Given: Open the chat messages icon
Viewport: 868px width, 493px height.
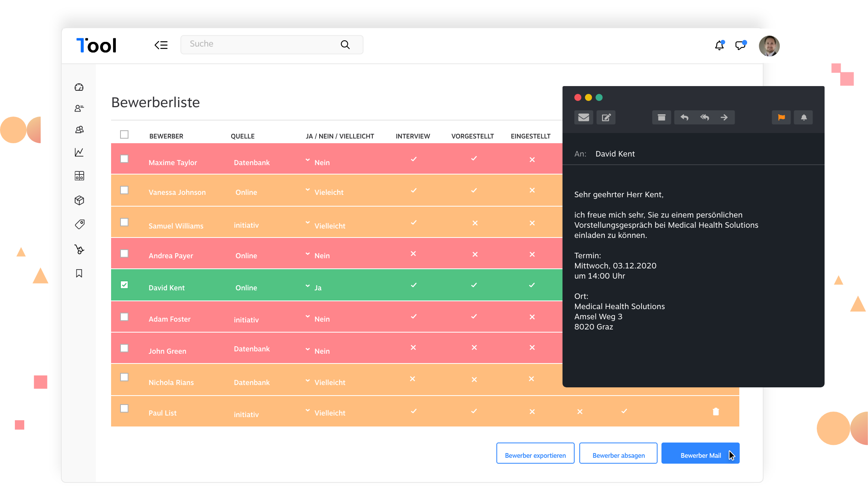Looking at the screenshot, I should pos(741,45).
